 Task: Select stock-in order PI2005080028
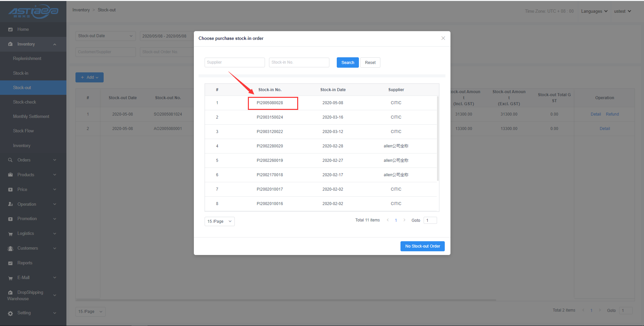270,103
